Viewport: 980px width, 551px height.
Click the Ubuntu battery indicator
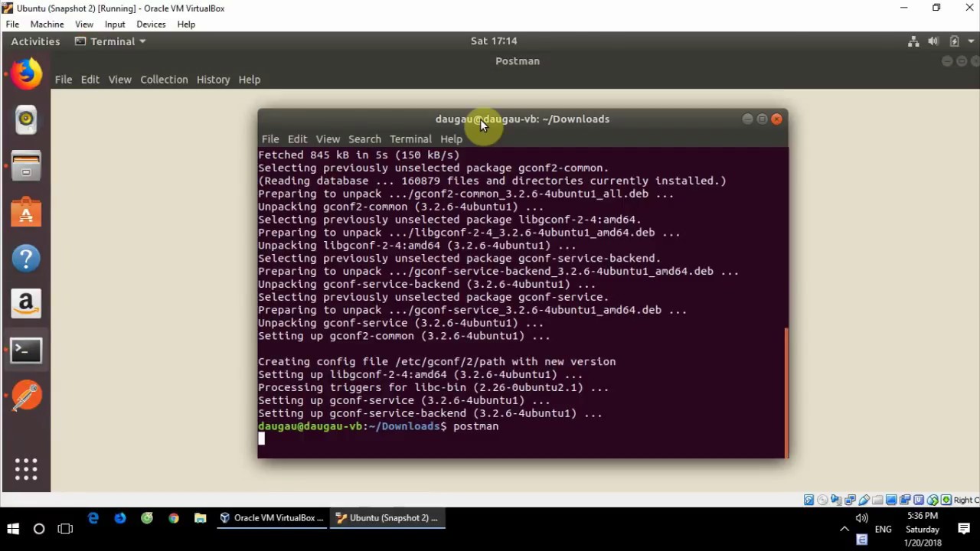pos(954,41)
